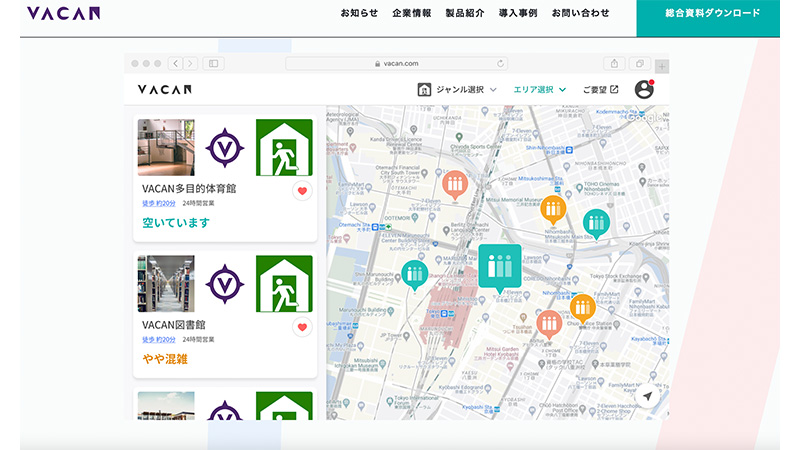Click the browser share icon
This screenshot has width=800, height=450.
(614, 63)
